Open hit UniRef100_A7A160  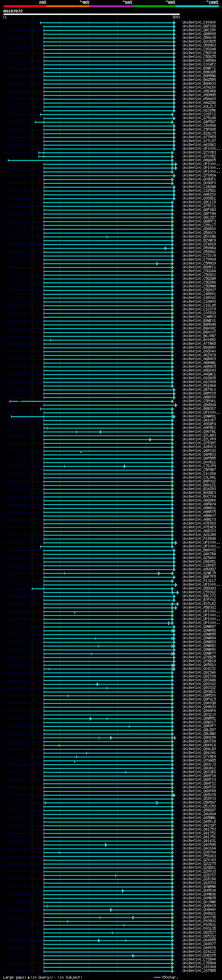click(x=199, y=88)
